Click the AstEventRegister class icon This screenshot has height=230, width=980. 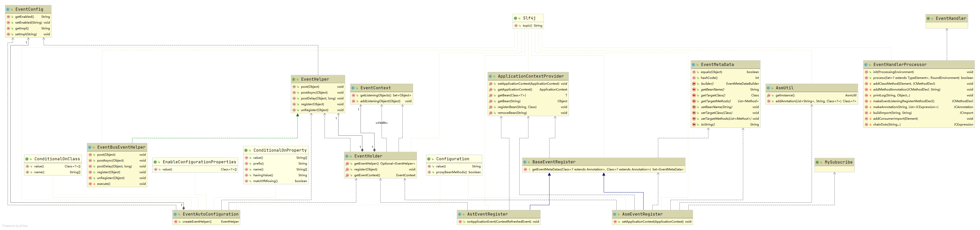tap(459, 215)
